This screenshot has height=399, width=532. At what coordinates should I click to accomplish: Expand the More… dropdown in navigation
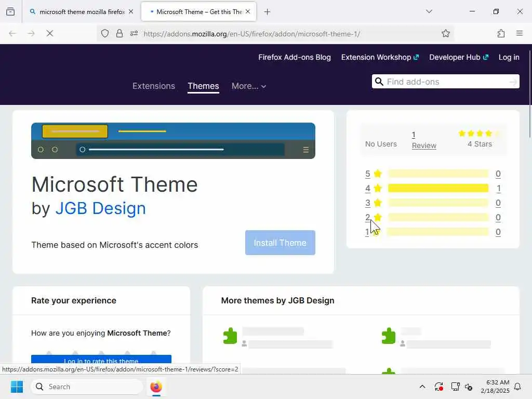click(249, 86)
